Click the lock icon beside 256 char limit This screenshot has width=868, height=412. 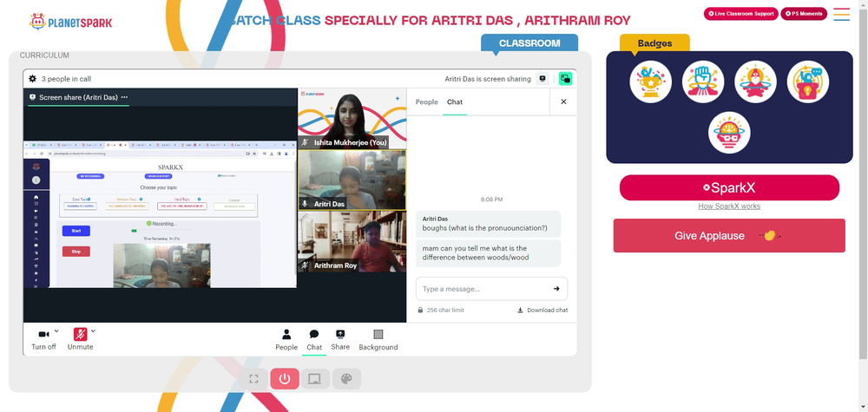click(x=421, y=311)
